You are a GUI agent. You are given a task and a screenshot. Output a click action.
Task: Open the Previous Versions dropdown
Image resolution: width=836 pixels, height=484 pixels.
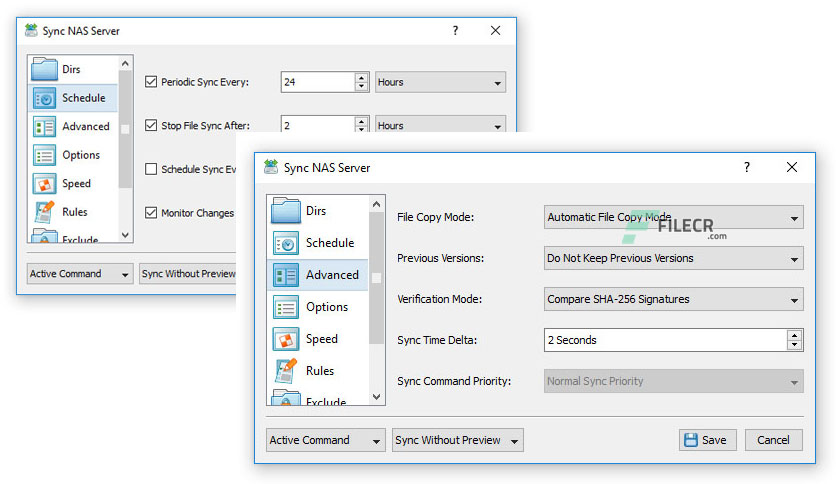tap(673, 258)
